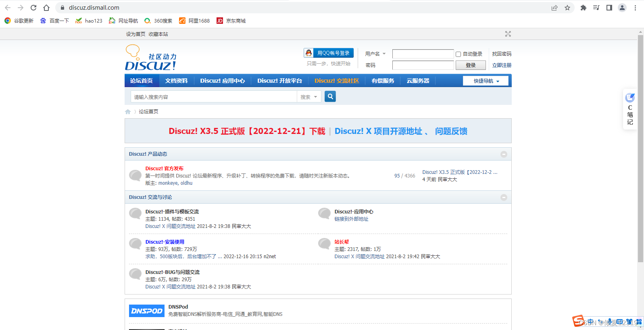This screenshot has height=330, width=644.
Task: Click the page vertical scrollbar thumb
Action: (640, 148)
